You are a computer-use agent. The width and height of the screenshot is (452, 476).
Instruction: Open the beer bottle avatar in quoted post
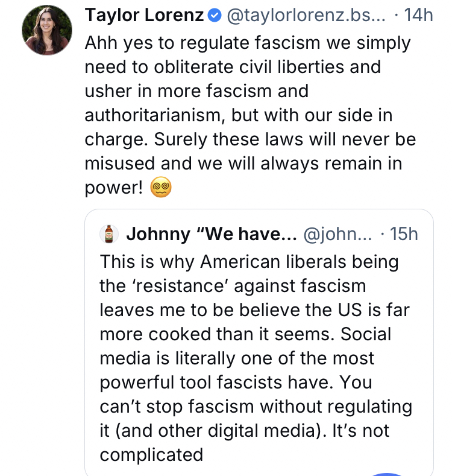click(108, 234)
